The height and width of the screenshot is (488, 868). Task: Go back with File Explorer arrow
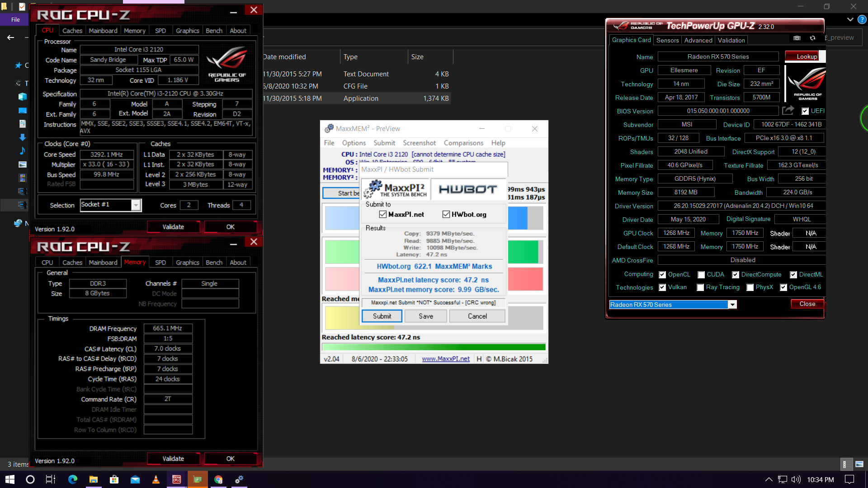pyautogui.click(x=11, y=38)
